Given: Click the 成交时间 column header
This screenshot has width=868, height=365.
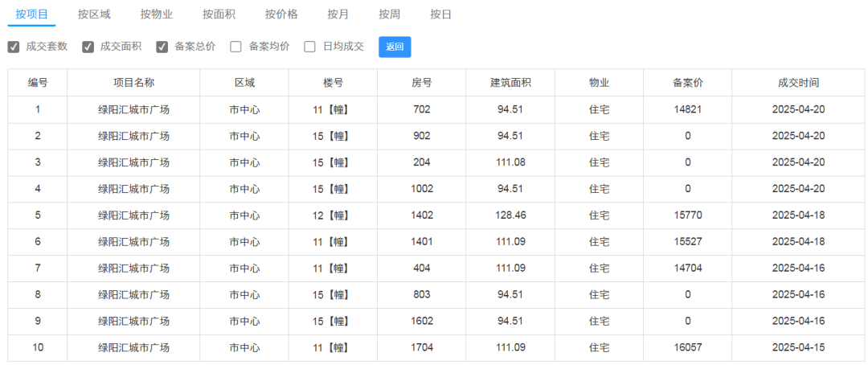Looking at the screenshot, I should pos(798,83).
